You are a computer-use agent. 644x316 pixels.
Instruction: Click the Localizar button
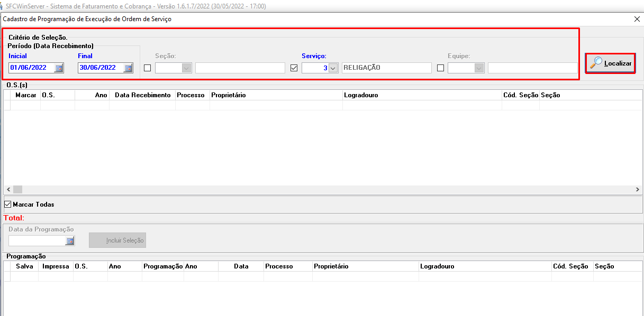[x=610, y=63]
